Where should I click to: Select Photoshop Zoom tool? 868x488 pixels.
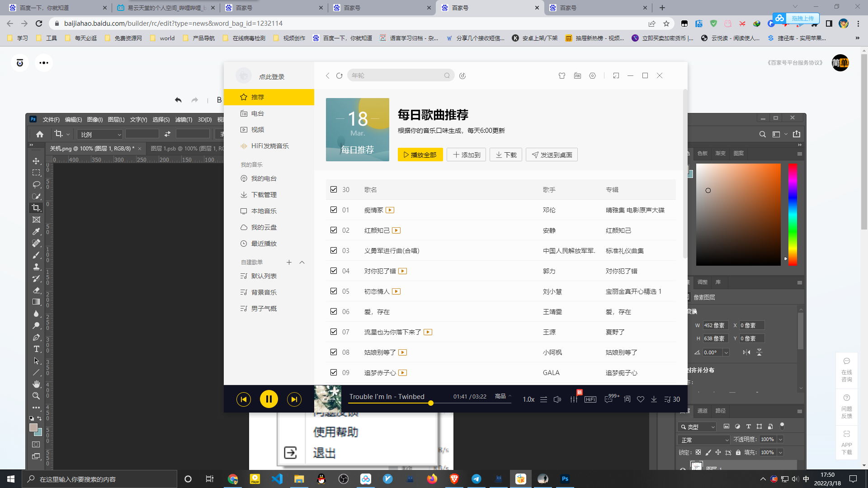click(x=36, y=396)
